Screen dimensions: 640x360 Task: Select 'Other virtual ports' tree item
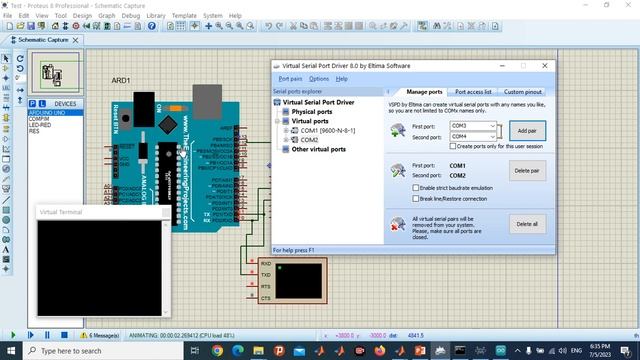tap(318, 149)
